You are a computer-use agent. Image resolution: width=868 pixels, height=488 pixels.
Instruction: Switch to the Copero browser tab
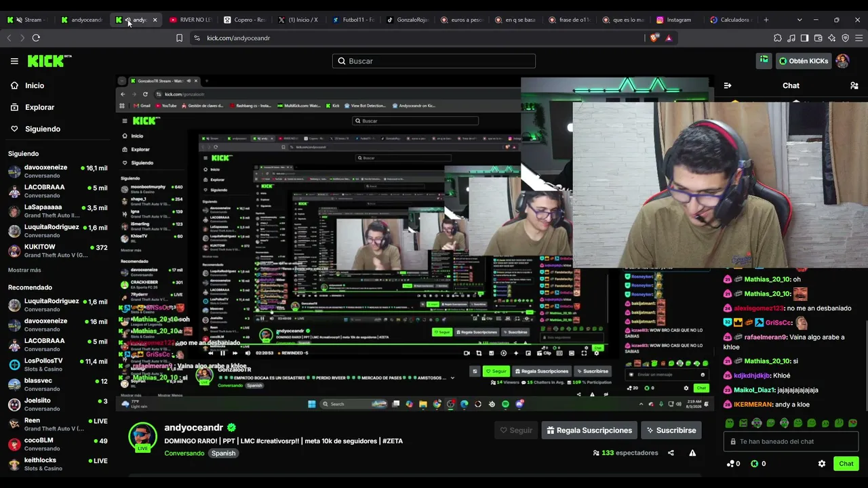pos(245,20)
